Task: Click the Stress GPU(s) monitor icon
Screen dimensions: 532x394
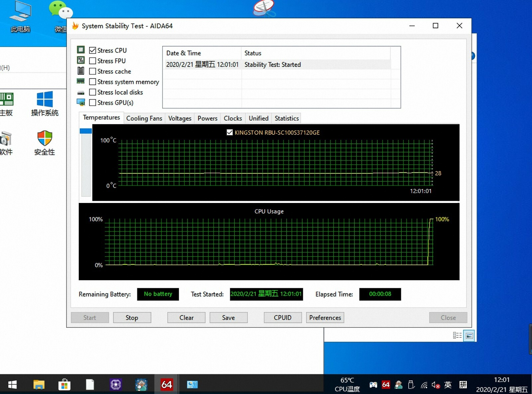Action: pyautogui.click(x=81, y=102)
